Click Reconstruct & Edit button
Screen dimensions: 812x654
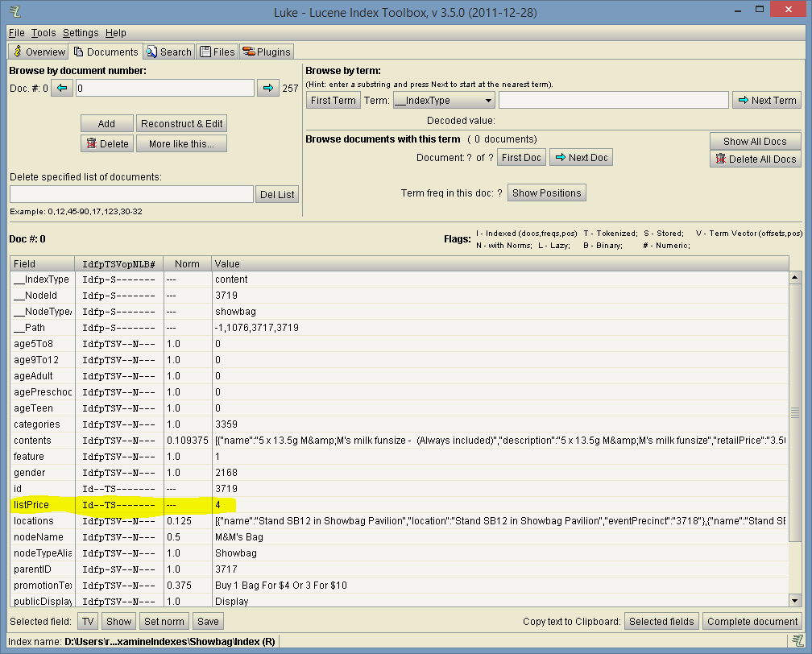[x=182, y=123]
